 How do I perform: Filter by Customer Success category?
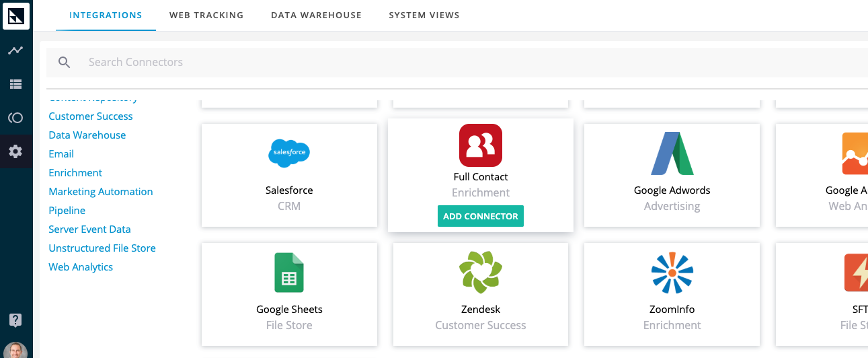point(91,116)
